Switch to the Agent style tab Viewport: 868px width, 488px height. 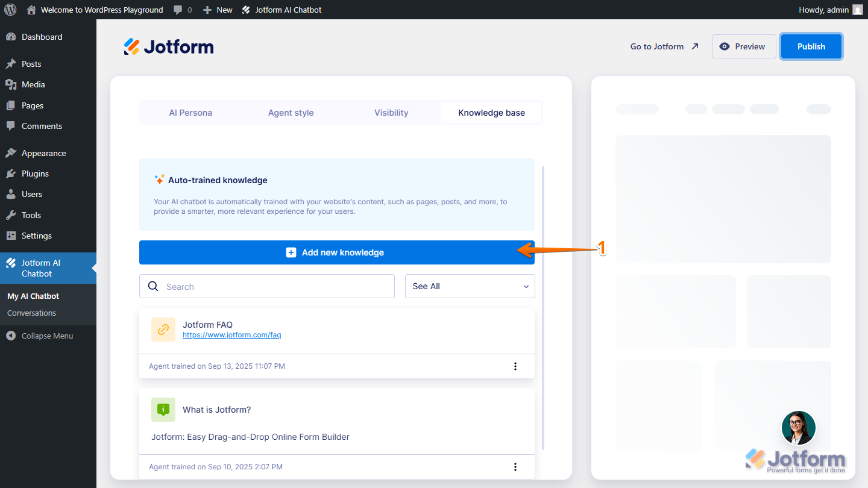(291, 113)
